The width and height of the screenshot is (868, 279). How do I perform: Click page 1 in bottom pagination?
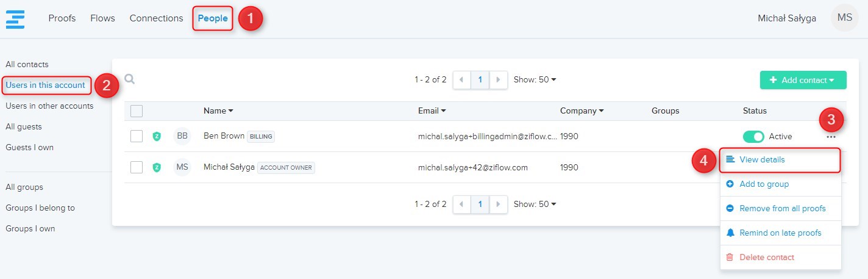pyautogui.click(x=480, y=204)
